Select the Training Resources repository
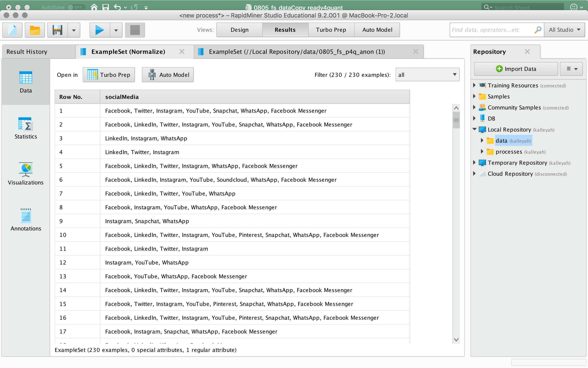Image resolution: width=588 pixels, height=368 pixels. click(x=522, y=85)
